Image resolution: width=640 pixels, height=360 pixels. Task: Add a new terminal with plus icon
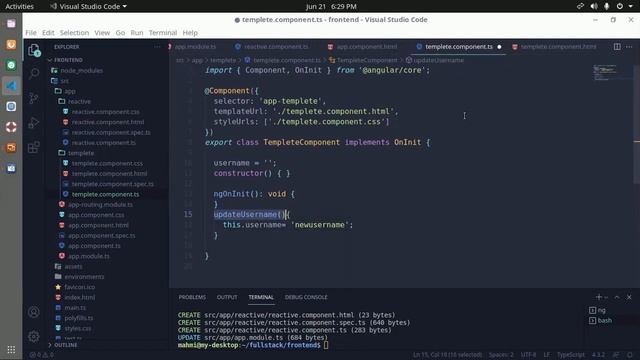click(x=599, y=297)
